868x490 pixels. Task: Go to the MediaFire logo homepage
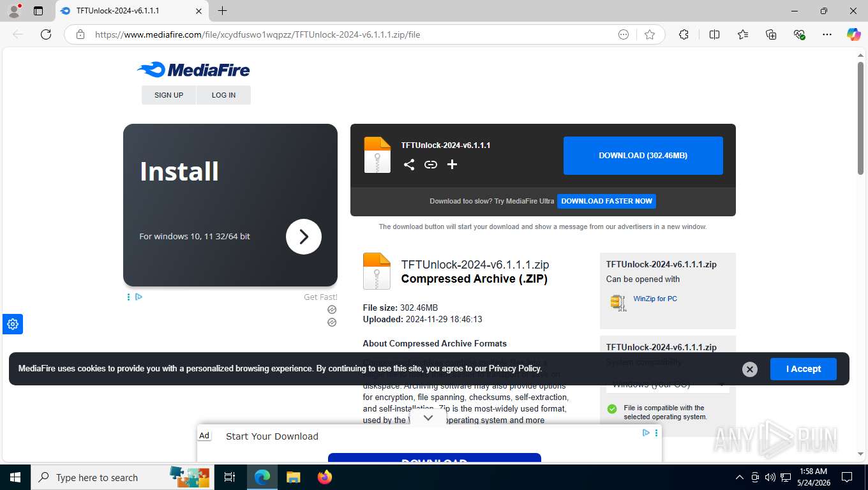click(x=193, y=70)
